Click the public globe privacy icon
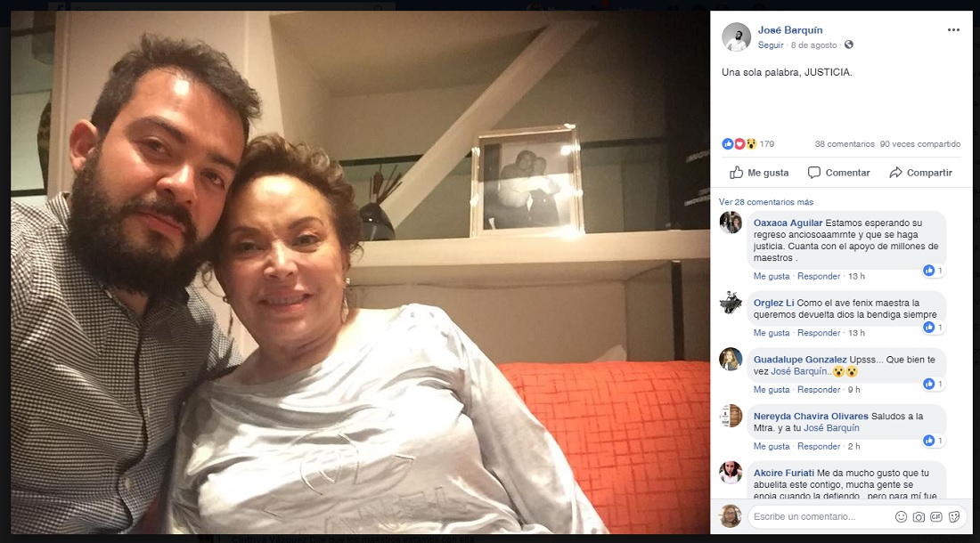The height and width of the screenshot is (543, 980). coord(848,45)
